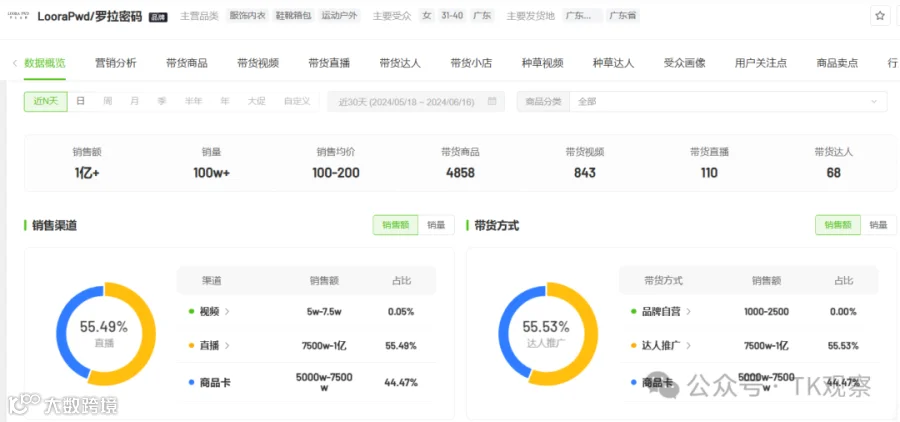Click the 55.53% share in 达人推广 row
900x422 pixels.
(844, 346)
